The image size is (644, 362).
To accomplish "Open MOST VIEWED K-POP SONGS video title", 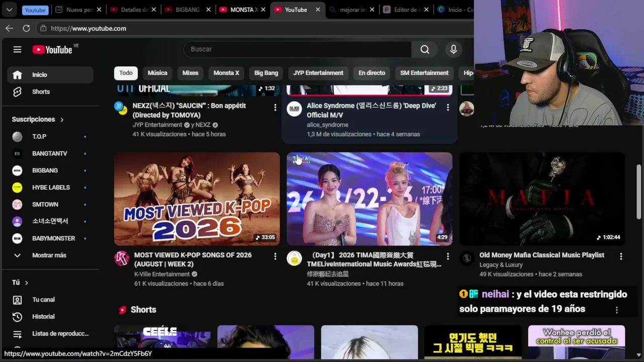I will click(x=193, y=259).
